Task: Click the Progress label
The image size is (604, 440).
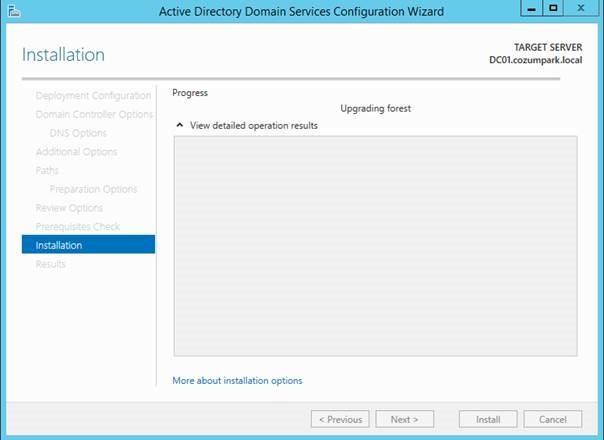Action: click(x=190, y=93)
